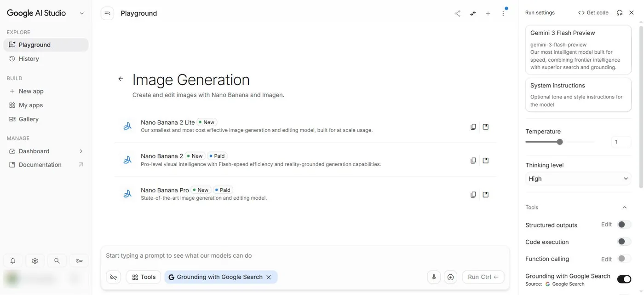Expand the Dashboard submenu arrow
The image size is (644, 295).
tap(81, 151)
